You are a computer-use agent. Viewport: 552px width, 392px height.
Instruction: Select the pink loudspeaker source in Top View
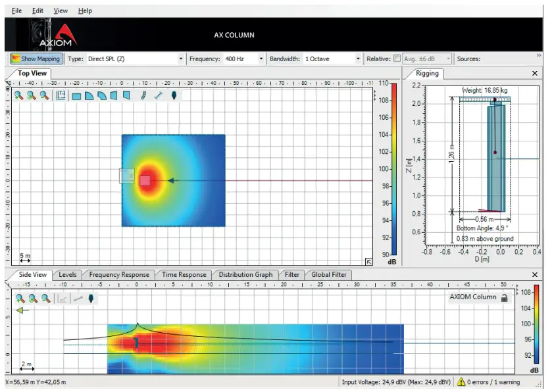click(145, 180)
